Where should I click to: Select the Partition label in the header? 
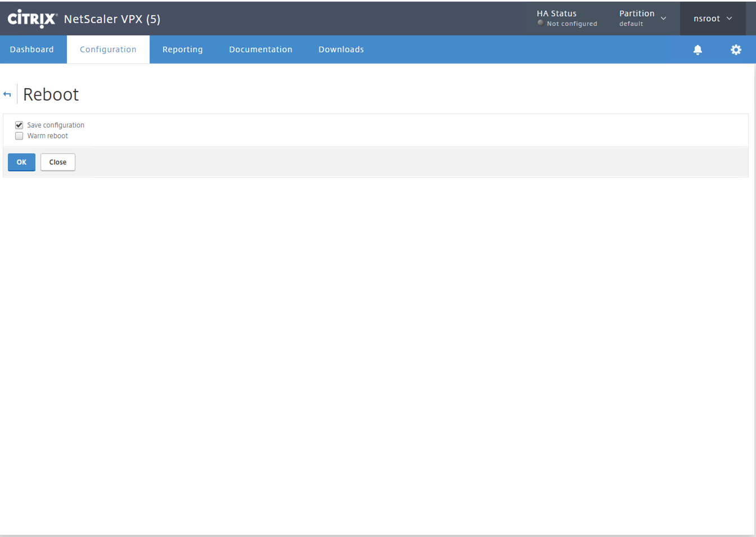coord(636,13)
